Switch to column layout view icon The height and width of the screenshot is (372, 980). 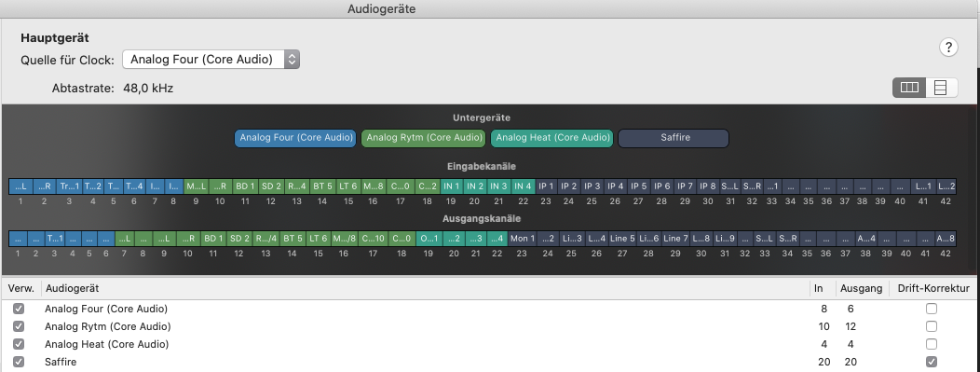click(909, 89)
